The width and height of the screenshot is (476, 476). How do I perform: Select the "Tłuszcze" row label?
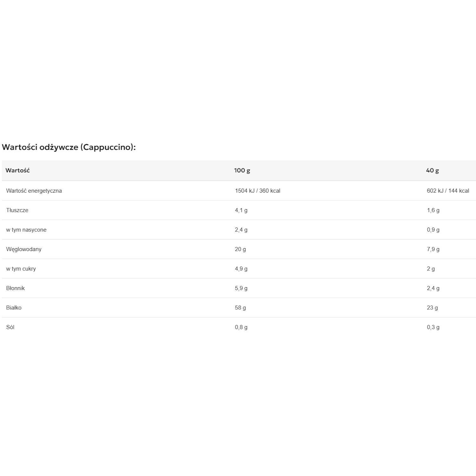(17, 210)
